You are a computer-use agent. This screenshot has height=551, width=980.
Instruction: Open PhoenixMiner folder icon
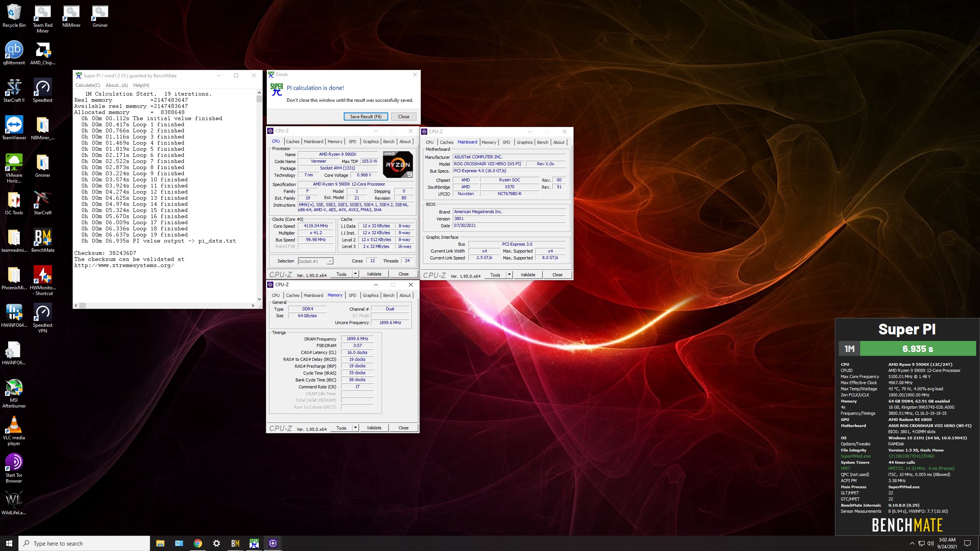tap(14, 278)
